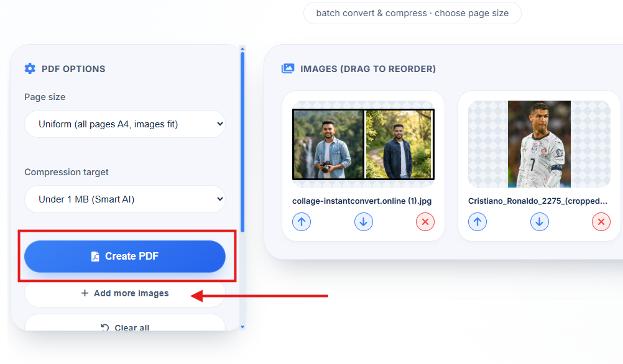Move Cristiano_Ronaldo image down using blue arrow
The image size is (623, 364).
(539, 222)
